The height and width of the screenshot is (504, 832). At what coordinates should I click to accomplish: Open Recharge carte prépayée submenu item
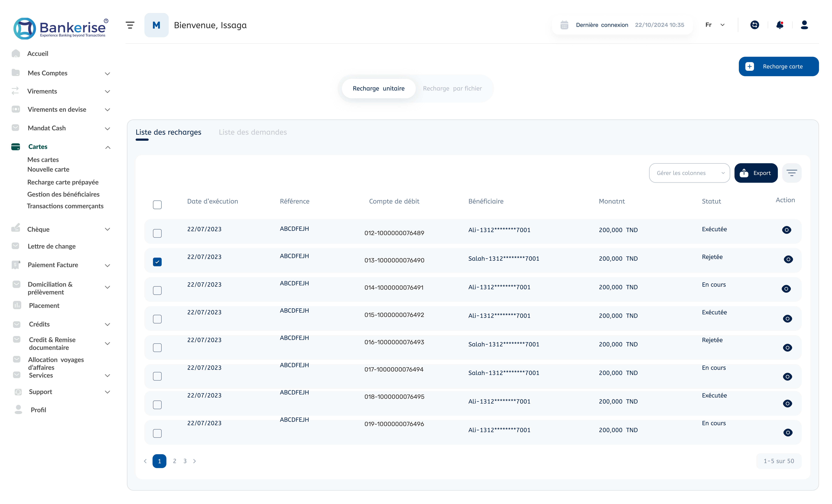63,182
